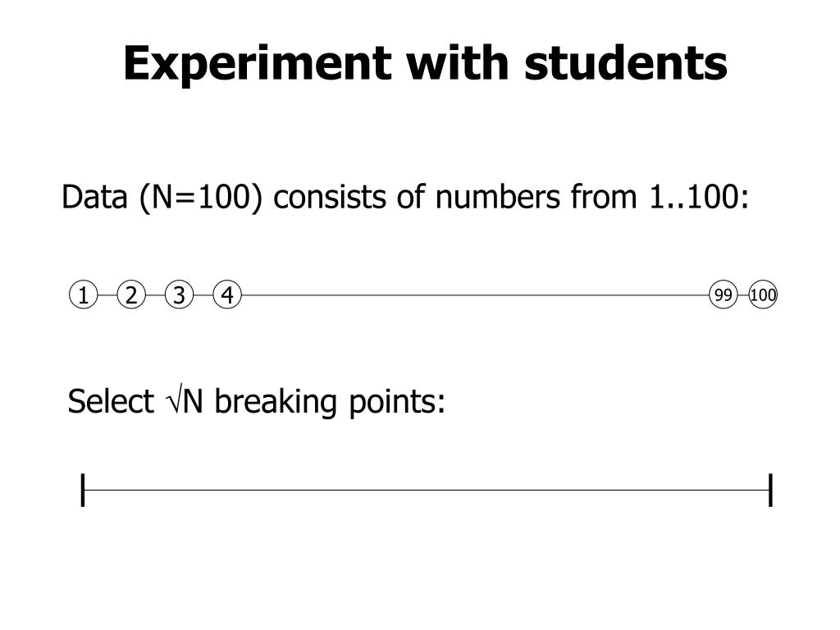Viewport: 840px width, 630px height.
Task: Click the circle labeled 3
Action: coord(179,294)
